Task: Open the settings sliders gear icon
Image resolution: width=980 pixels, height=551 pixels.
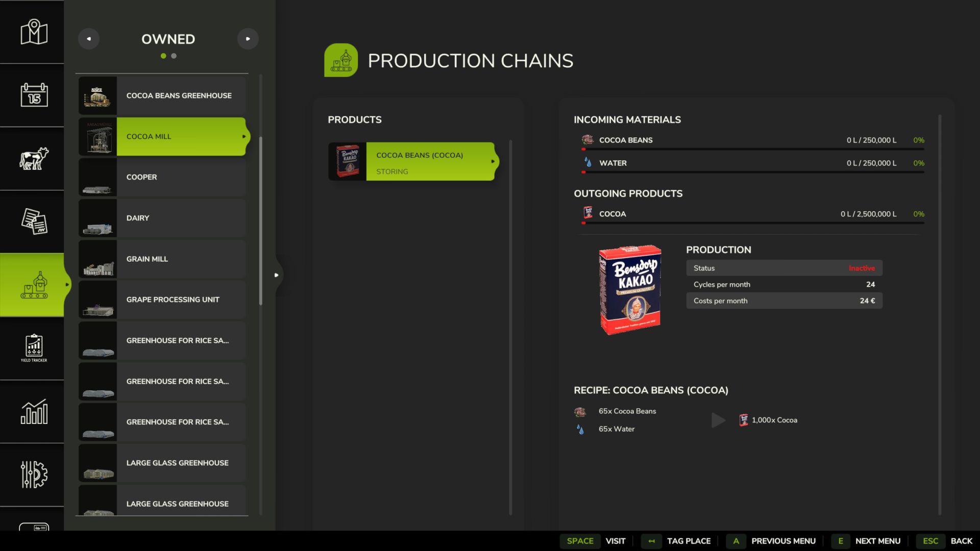Action: click(34, 474)
